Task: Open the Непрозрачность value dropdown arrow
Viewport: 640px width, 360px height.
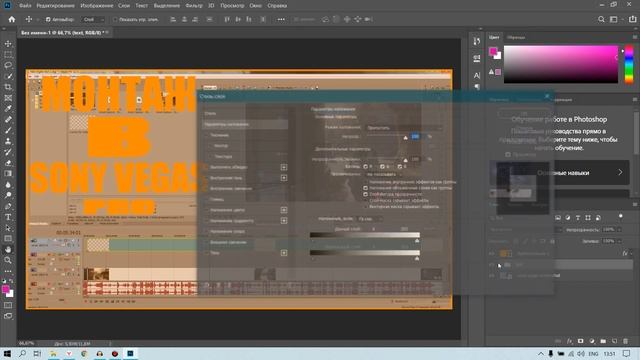Action: click(620, 230)
